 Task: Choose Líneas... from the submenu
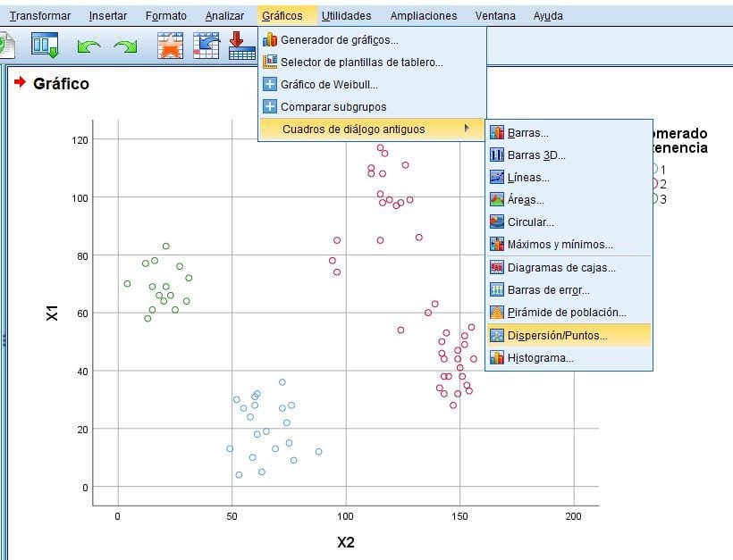click(569, 178)
